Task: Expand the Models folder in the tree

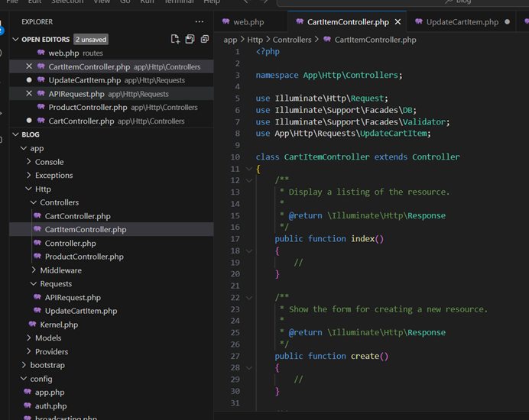Action: 47,338
